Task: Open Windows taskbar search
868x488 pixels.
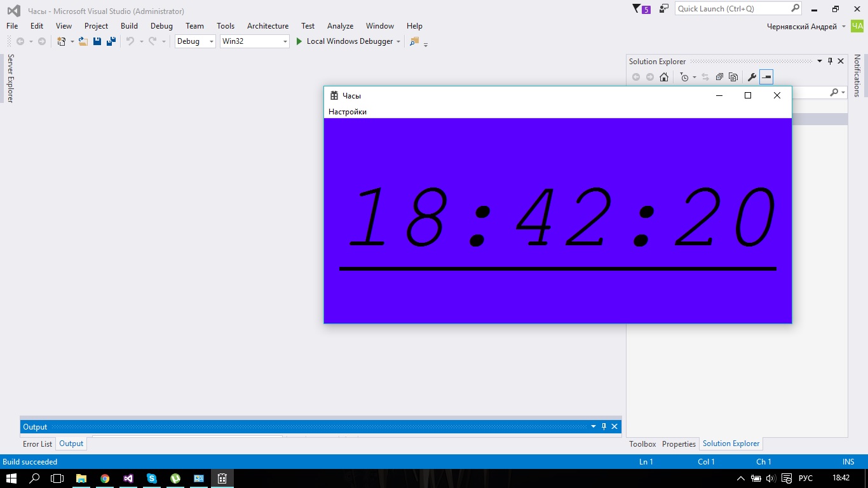Action: coord(35,478)
